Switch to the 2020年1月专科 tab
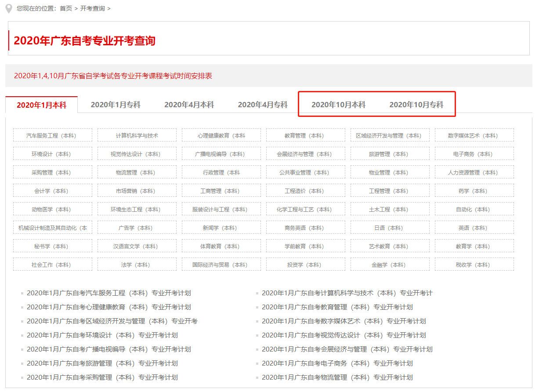This screenshot has width=539, height=392. pos(116,105)
